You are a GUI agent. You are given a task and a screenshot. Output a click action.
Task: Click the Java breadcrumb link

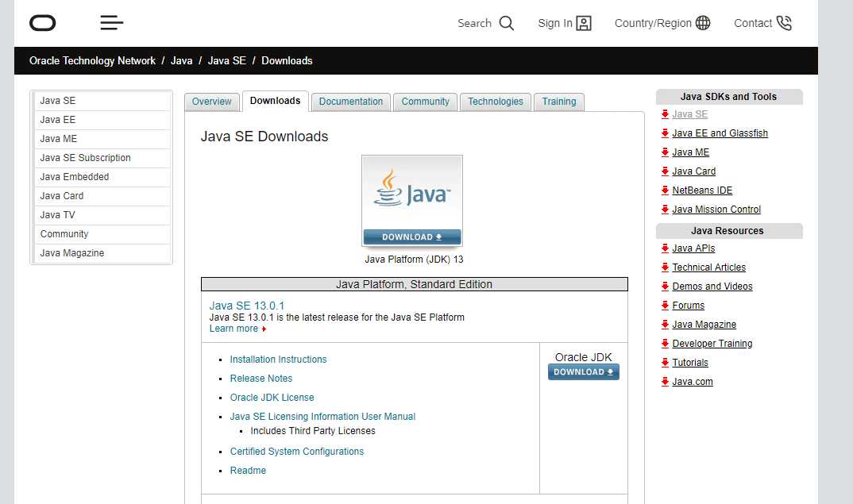tap(182, 61)
